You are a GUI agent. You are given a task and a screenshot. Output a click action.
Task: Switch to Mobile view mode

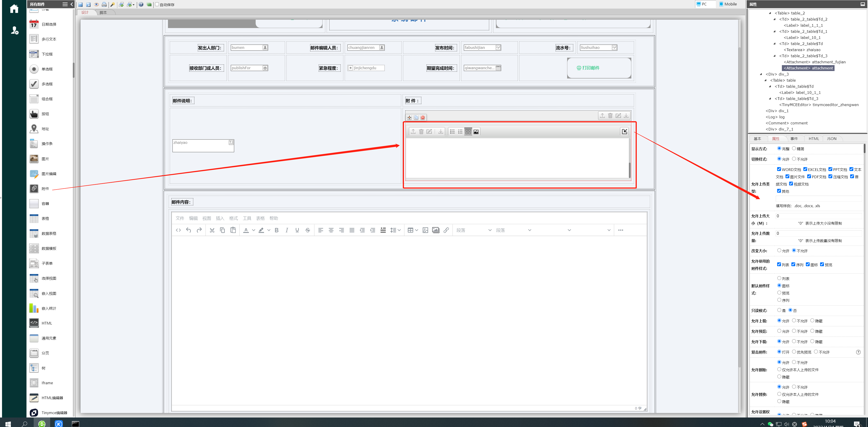pos(727,4)
